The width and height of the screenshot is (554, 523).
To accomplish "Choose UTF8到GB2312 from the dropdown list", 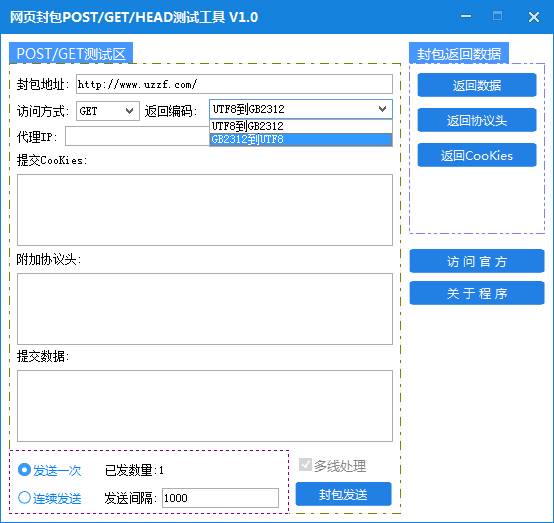I will (301, 126).
